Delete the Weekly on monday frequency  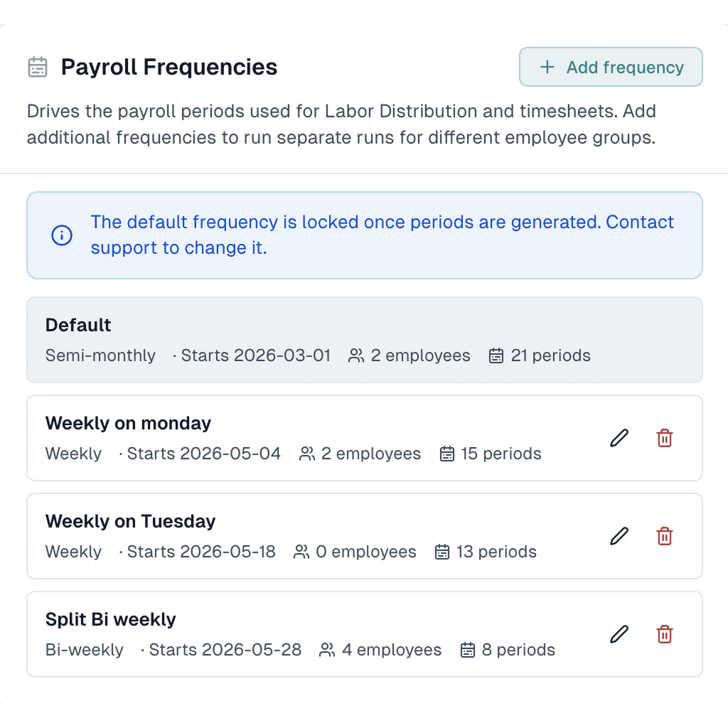[665, 438]
